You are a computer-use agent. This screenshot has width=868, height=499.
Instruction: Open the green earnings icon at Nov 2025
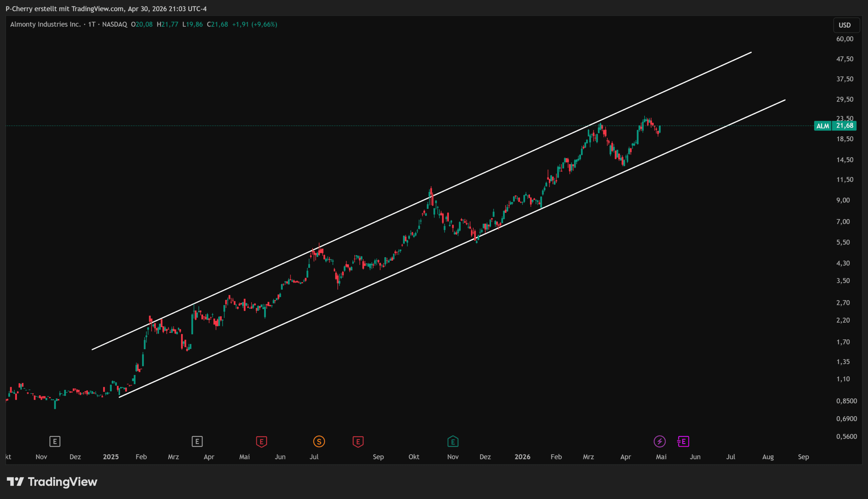[x=453, y=441]
